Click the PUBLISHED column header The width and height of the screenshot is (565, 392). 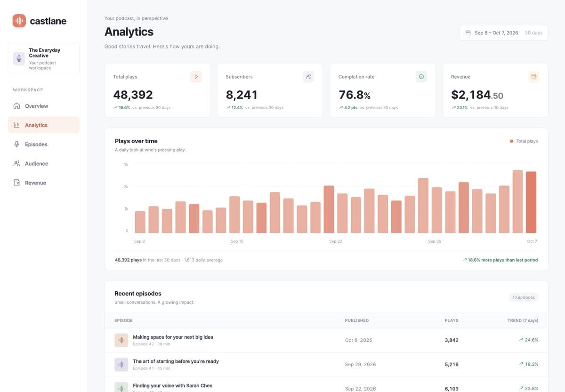click(357, 320)
